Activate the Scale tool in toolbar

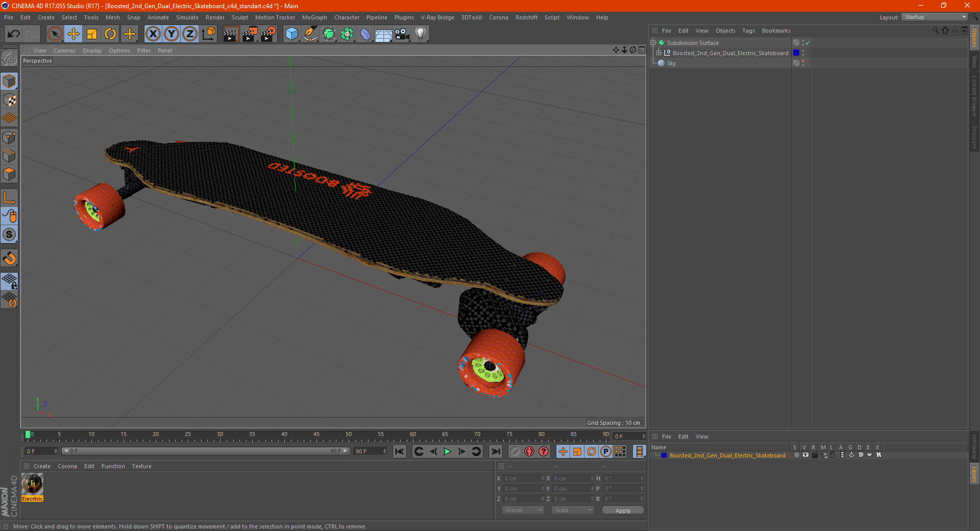click(92, 34)
